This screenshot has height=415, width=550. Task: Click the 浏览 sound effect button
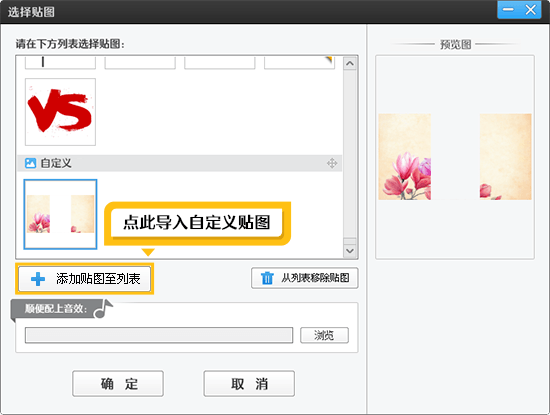pos(324,335)
